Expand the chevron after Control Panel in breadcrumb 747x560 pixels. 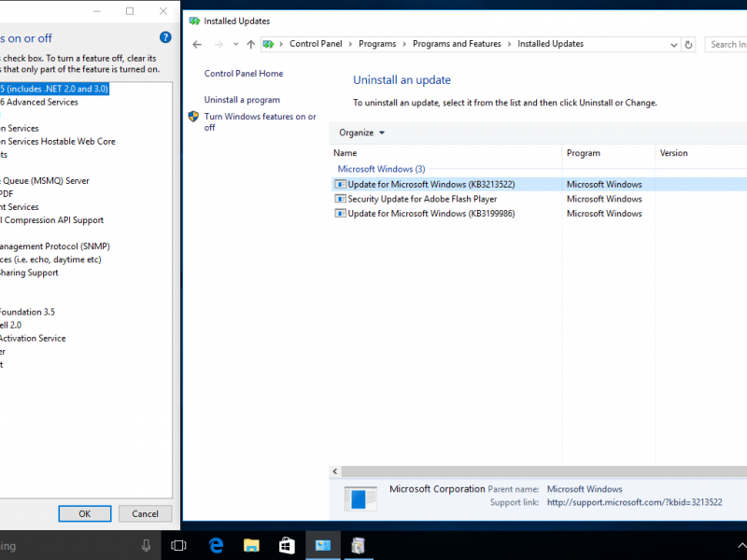tap(350, 44)
